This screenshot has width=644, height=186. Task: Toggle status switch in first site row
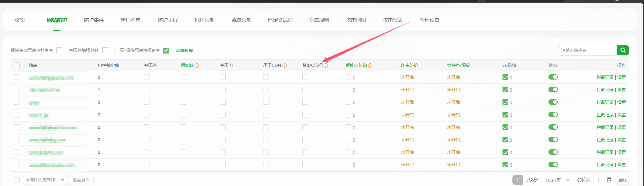point(553,77)
